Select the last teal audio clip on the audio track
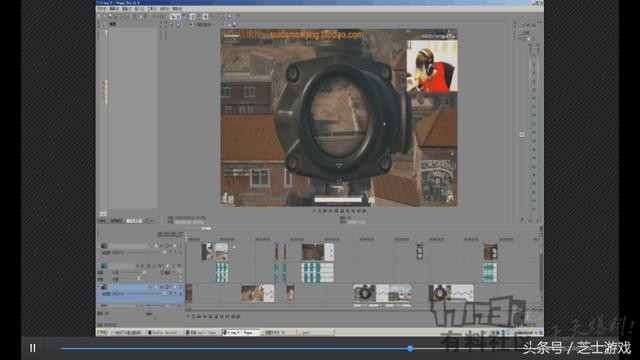640x360 pixels. (490, 272)
